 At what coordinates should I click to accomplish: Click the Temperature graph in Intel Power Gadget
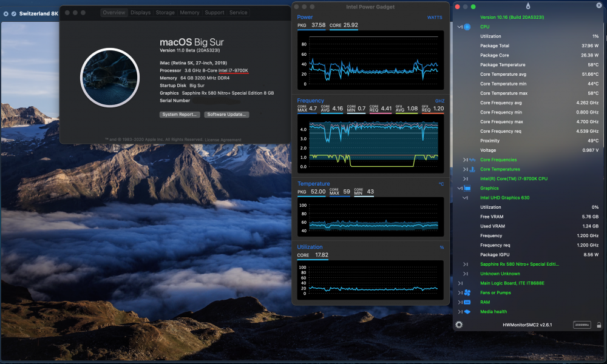[x=370, y=217]
